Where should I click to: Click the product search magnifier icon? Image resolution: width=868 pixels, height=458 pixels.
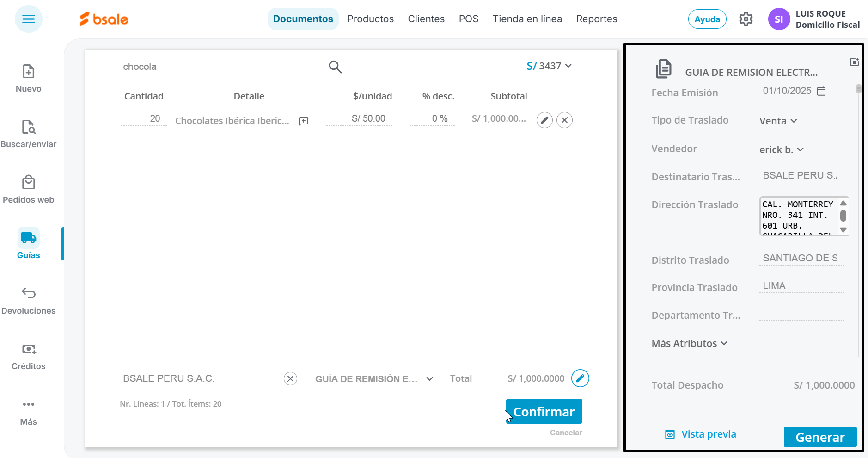coord(335,67)
